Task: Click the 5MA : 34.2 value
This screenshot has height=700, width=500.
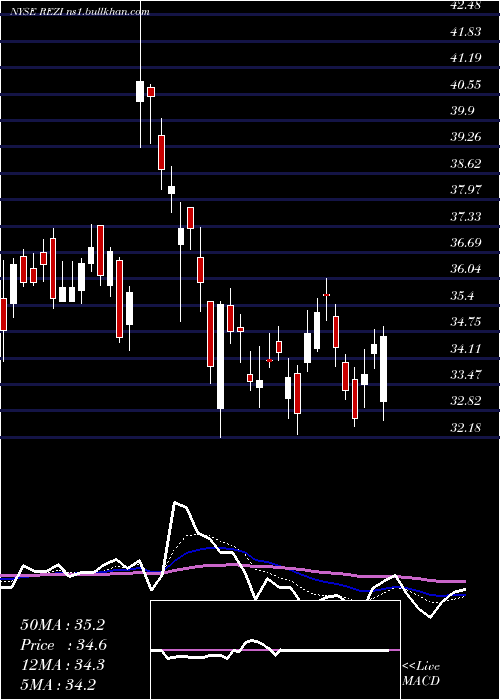Action: (58, 684)
